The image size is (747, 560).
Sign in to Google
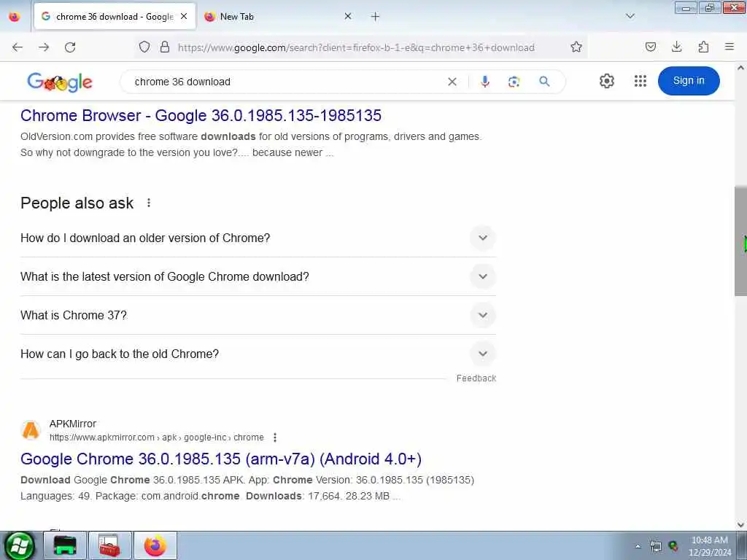(689, 80)
